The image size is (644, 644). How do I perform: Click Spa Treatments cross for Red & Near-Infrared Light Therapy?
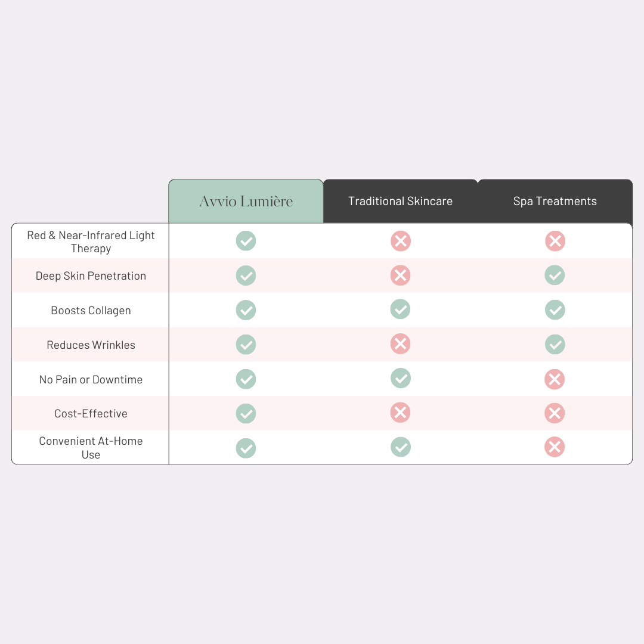(555, 241)
